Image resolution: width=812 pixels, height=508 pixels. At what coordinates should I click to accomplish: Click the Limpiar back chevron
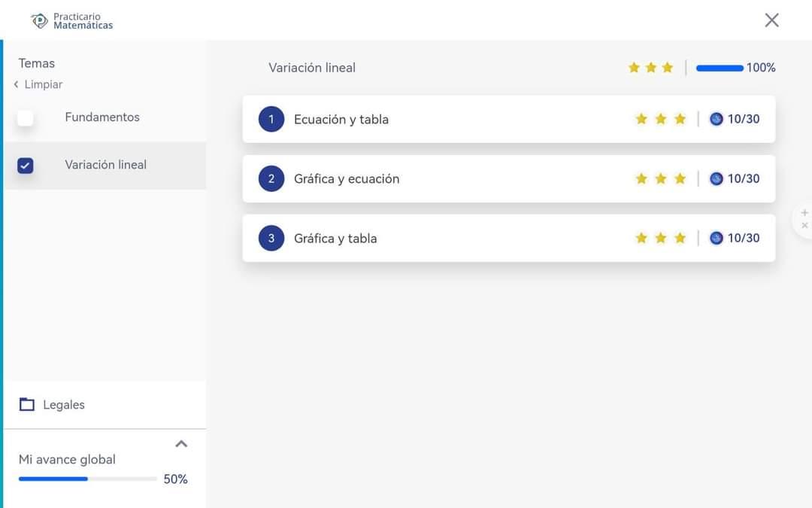16,84
